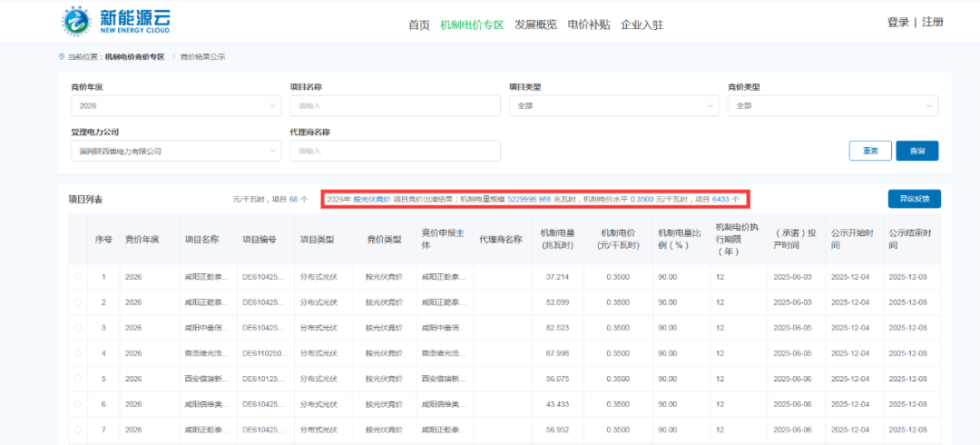Switch to 电价补贴 menu item
This screenshot has width=980, height=445.
point(589,25)
